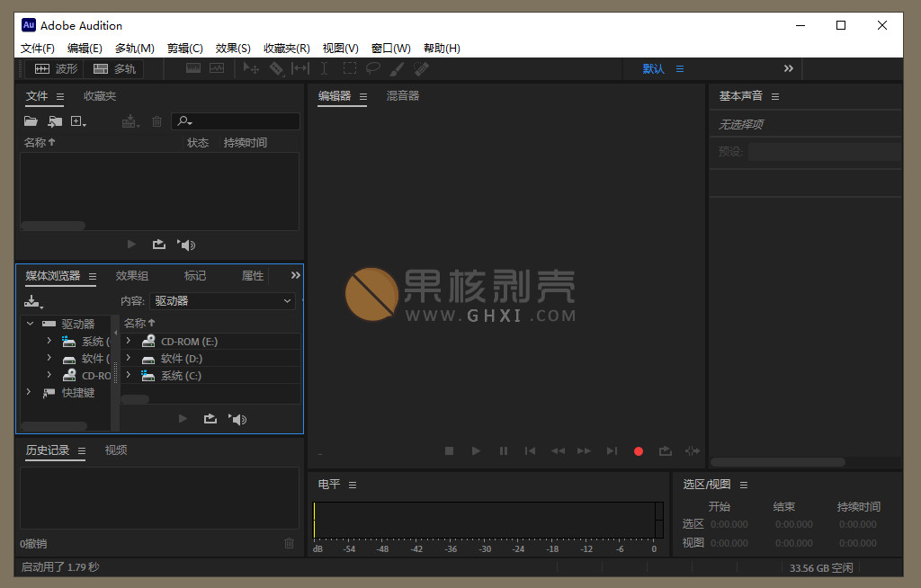
Task: Open the 效果(S) menu
Action: pyautogui.click(x=233, y=48)
